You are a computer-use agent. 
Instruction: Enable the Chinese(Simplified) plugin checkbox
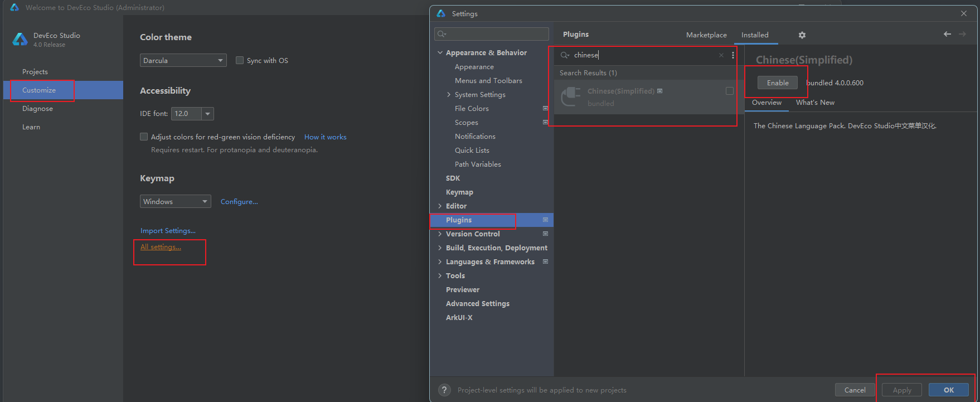pos(729,91)
